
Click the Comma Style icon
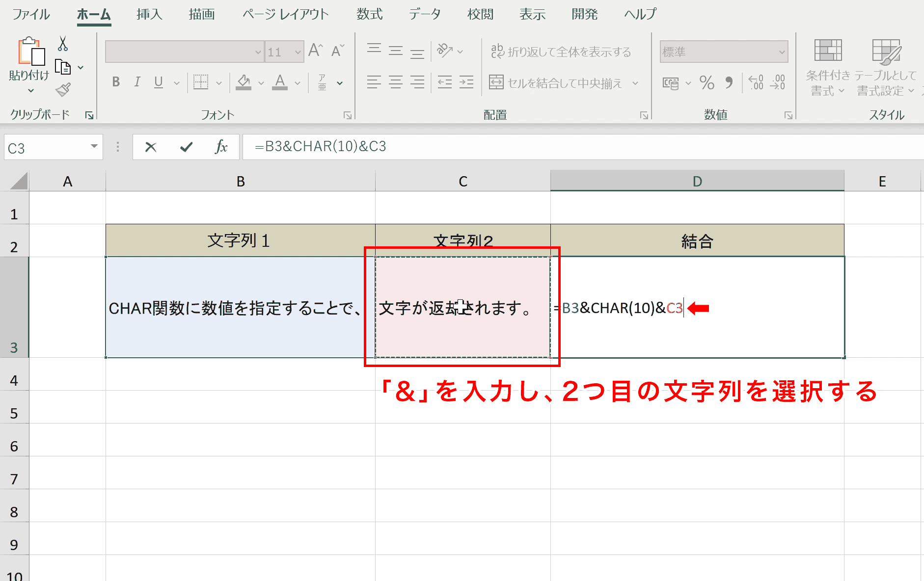729,82
